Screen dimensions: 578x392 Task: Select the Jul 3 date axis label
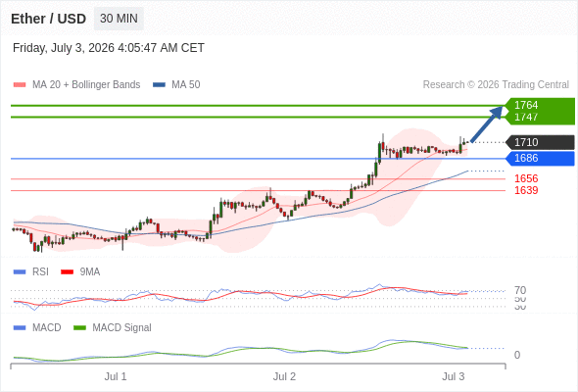pos(454,376)
